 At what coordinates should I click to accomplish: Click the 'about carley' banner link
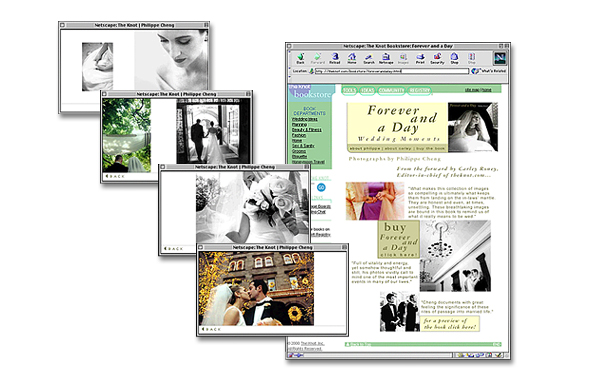point(398,149)
